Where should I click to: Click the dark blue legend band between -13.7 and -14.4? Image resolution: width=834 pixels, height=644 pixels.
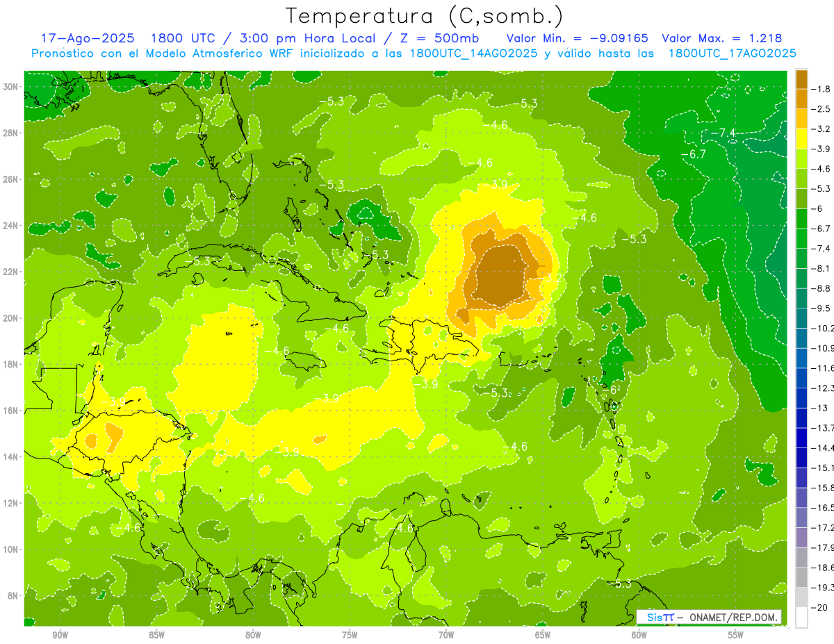tap(801, 438)
